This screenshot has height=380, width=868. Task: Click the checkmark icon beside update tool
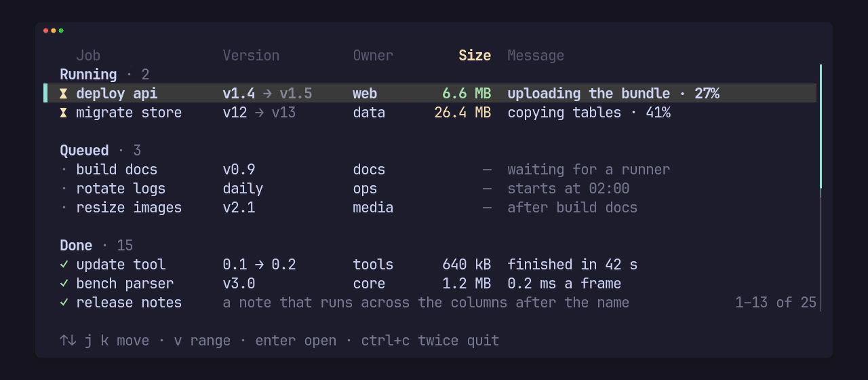coord(64,265)
